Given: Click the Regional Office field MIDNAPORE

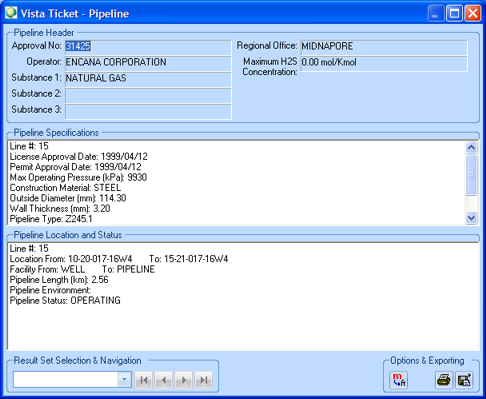Looking at the screenshot, I should 384,47.
